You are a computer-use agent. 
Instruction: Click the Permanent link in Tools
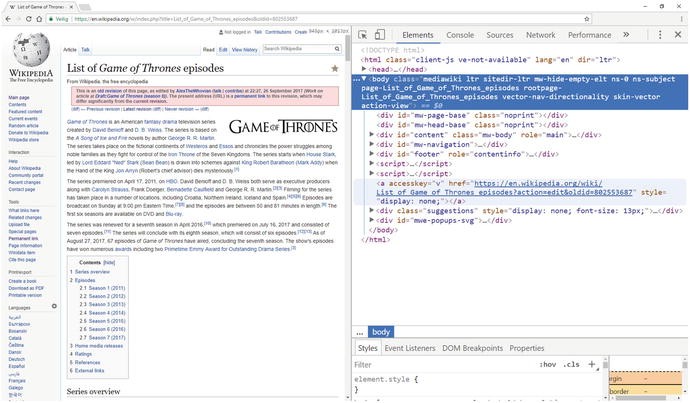click(23, 238)
